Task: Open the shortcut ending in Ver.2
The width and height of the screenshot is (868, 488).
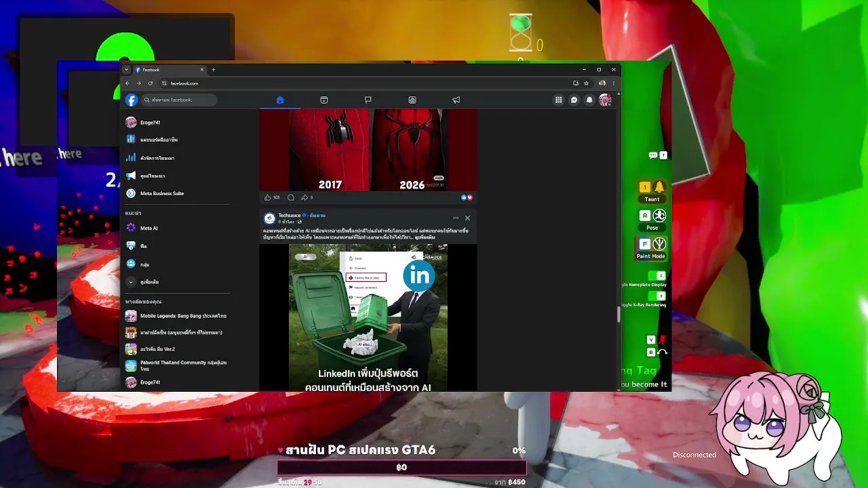Action: (x=178, y=349)
